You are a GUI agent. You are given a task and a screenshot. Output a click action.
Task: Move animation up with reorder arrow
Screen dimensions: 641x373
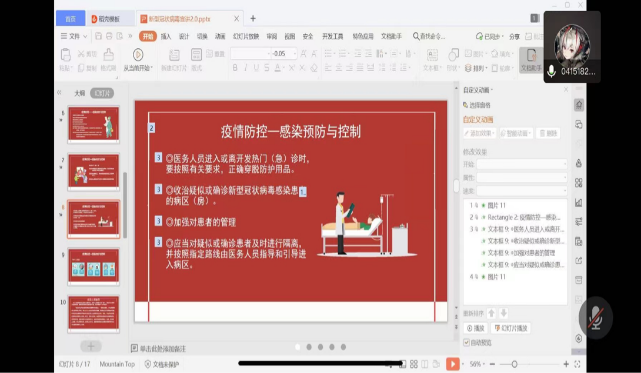tap(492, 313)
